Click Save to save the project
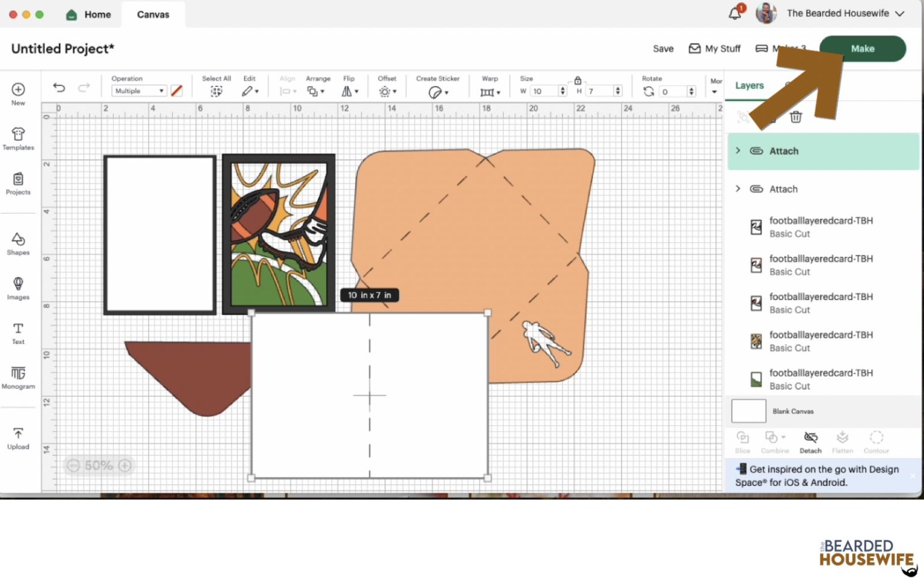Image resolution: width=924 pixels, height=587 pixels. pos(662,49)
